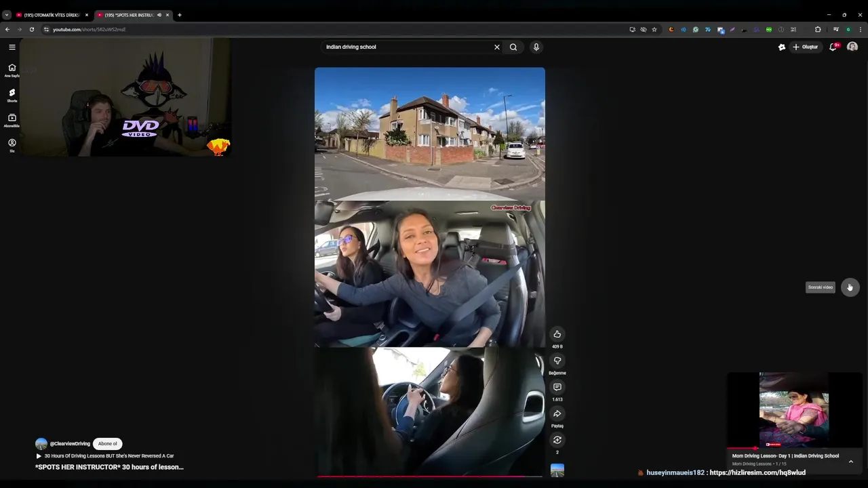The image size is (868, 488).
Task: Click the huseyinmaueis182 username
Action: click(675, 472)
